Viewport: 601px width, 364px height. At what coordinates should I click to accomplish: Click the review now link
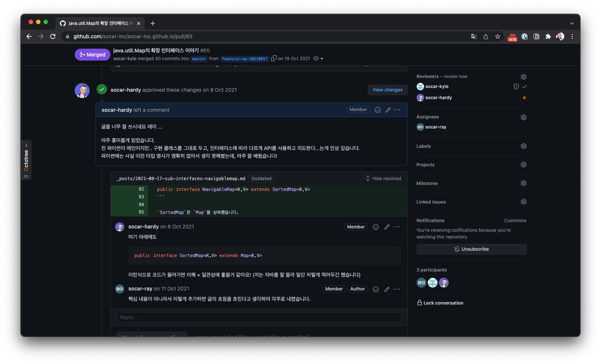pyautogui.click(x=455, y=77)
